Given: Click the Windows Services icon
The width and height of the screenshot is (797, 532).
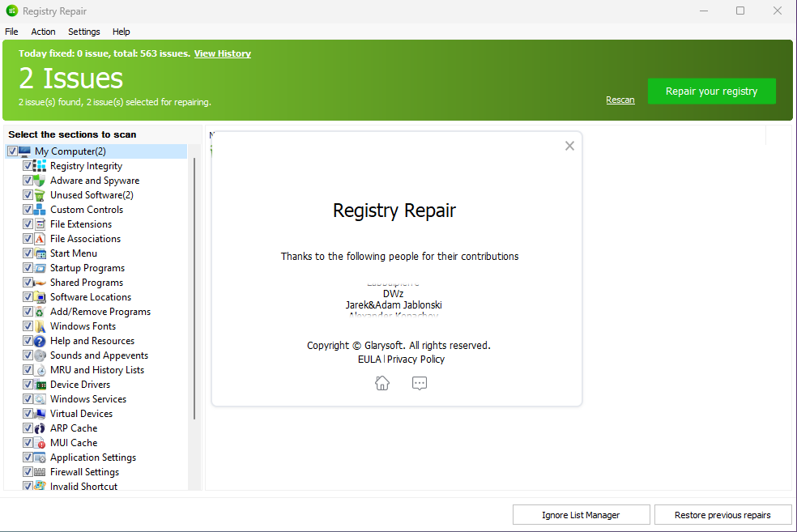Looking at the screenshot, I should tap(40, 399).
